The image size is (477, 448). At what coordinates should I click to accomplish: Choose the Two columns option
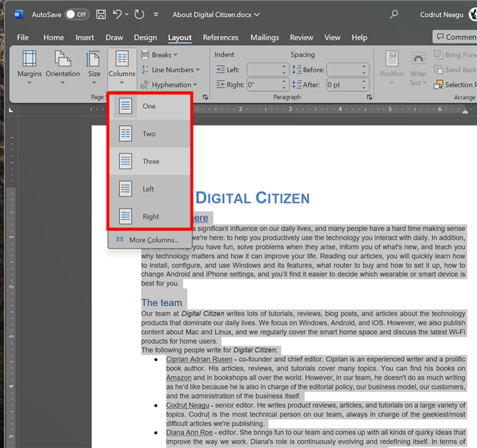(150, 134)
